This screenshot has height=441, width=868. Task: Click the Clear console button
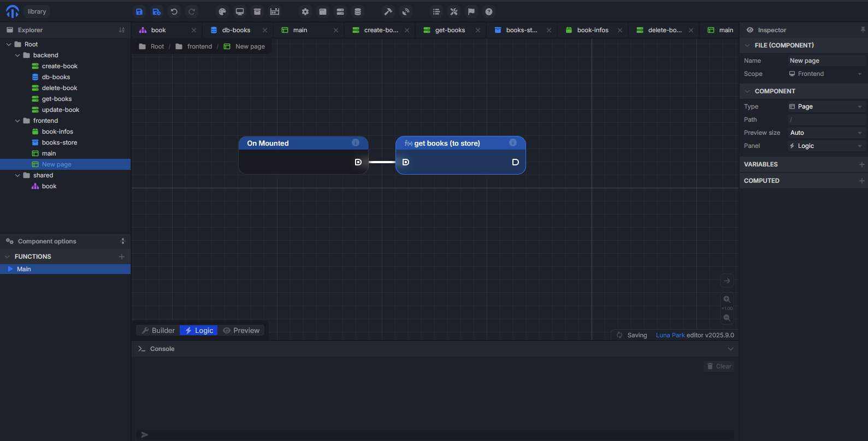click(719, 366)
